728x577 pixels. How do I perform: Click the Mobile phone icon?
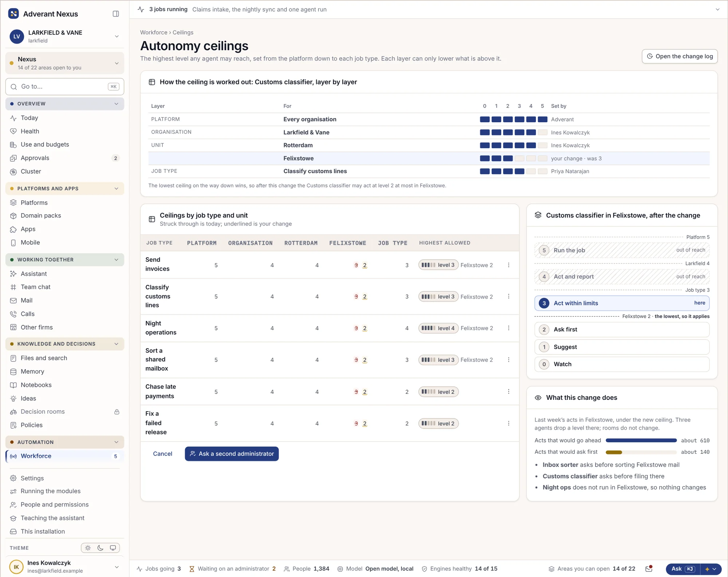pos(13,243)
